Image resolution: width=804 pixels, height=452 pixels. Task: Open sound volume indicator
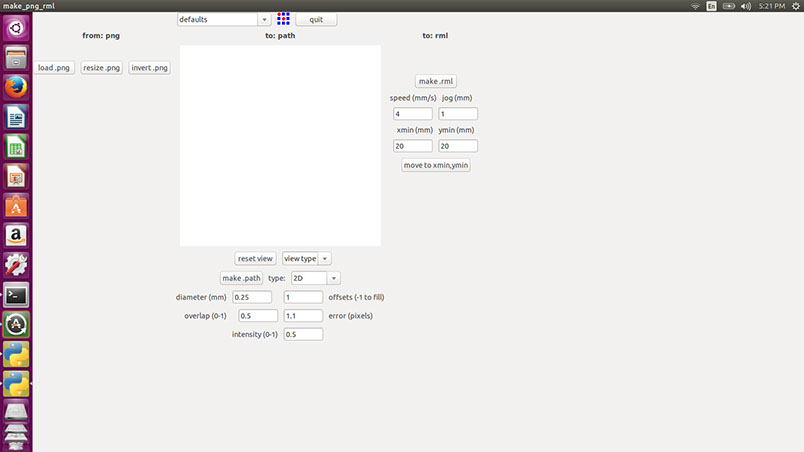click(x=746, y=6)
